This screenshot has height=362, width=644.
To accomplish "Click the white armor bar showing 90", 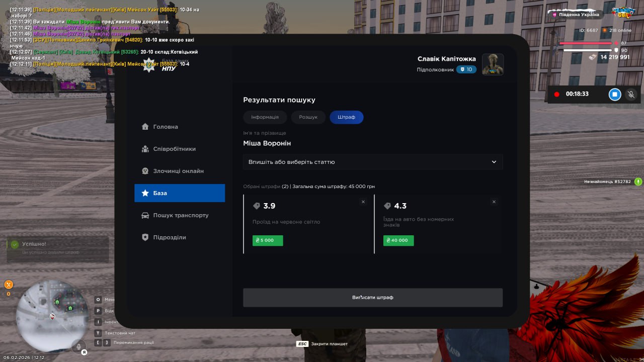I will 587,50.
